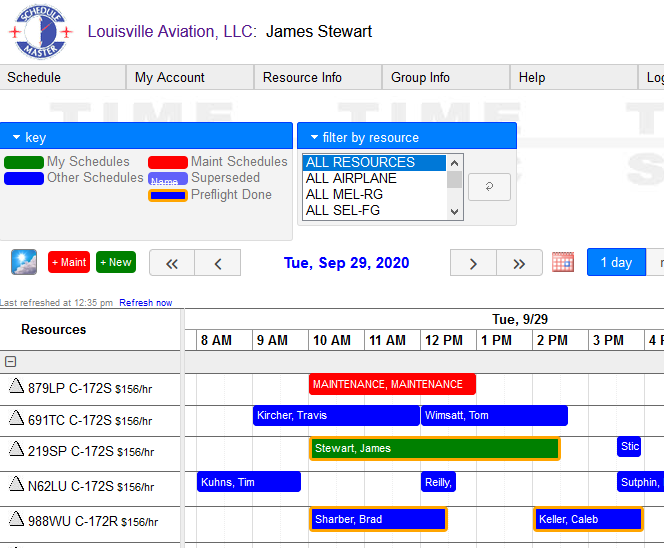The height and width of the screenshot is (548, 664).
Task: Click the airplane icon beside 219SP
Action: (17, 449)
